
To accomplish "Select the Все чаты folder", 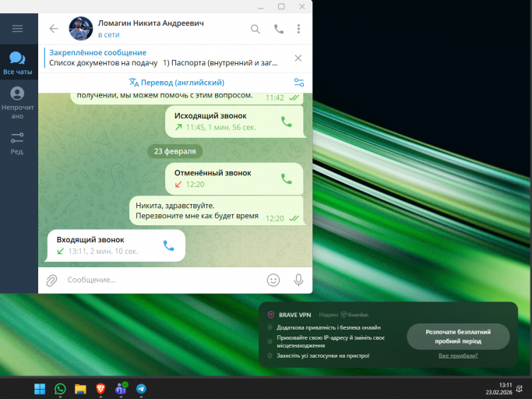I will pos(18,62).
